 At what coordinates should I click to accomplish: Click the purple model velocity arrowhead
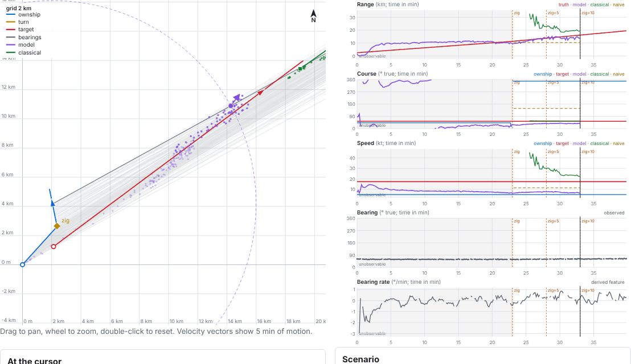(x=237, y=98)
